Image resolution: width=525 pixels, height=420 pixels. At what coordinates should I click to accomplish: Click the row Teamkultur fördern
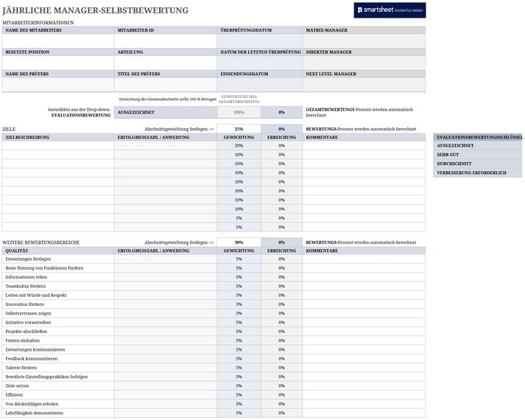coord(214,287)
